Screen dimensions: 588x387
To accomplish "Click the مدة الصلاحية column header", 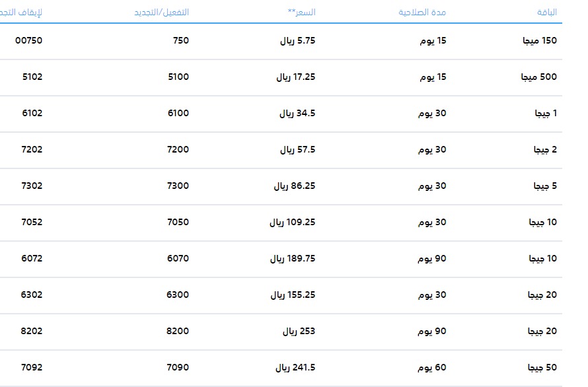I will click(422, 12).
